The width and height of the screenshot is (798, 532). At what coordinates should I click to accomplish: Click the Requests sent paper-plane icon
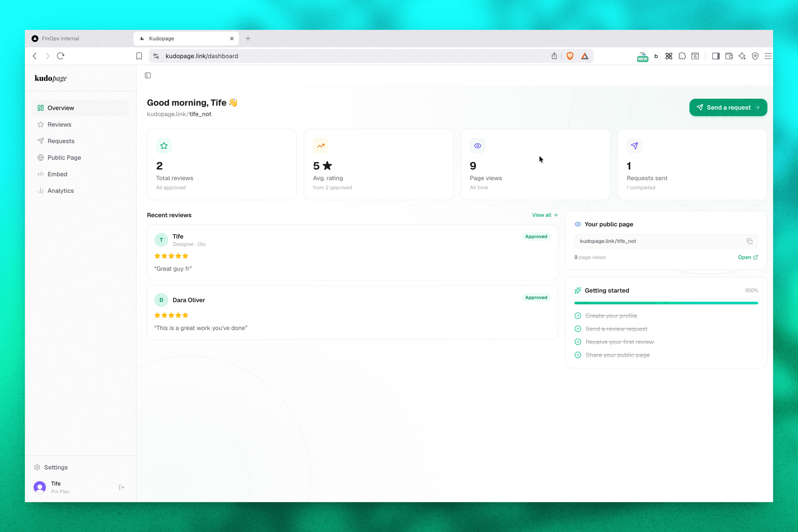click(x=634, y=146)
